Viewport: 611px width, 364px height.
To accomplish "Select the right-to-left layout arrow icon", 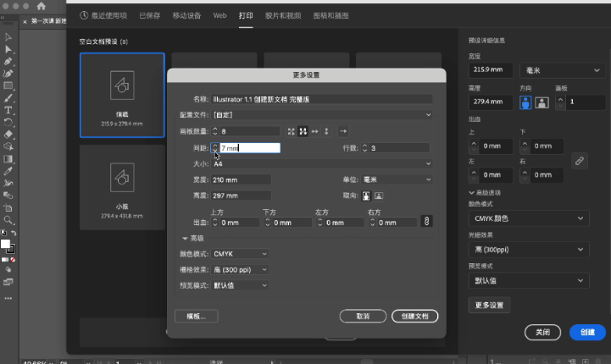I will 343,131.
